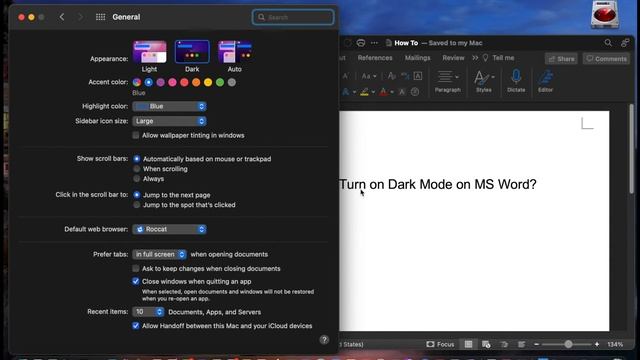
Task: Click the Share button in Word
Action: 561,59
